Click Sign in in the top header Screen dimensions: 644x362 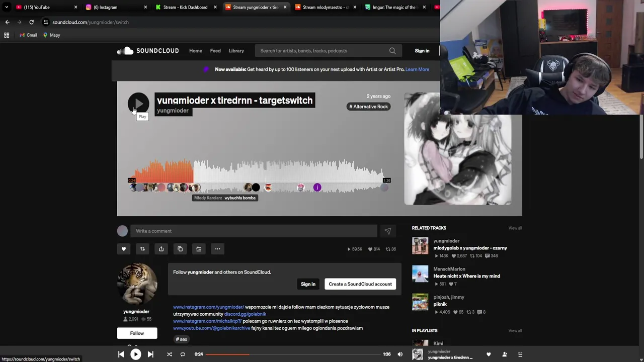[x=422, y=51]
